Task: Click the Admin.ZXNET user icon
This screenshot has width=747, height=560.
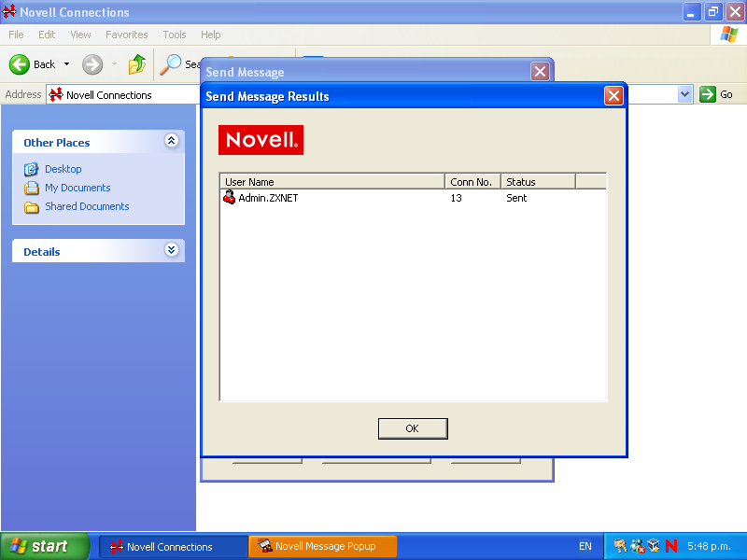Action: [229, 197]
